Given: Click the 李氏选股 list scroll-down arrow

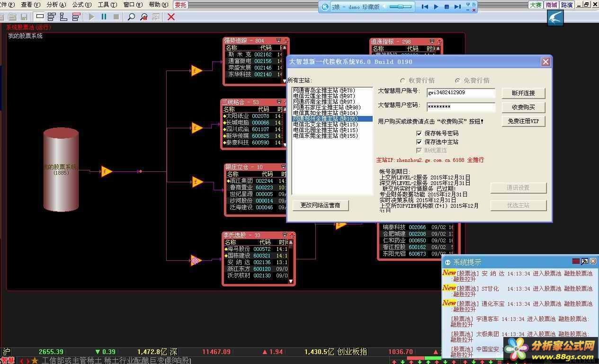Looking at the screenshot, I should [x=291, y=281].
